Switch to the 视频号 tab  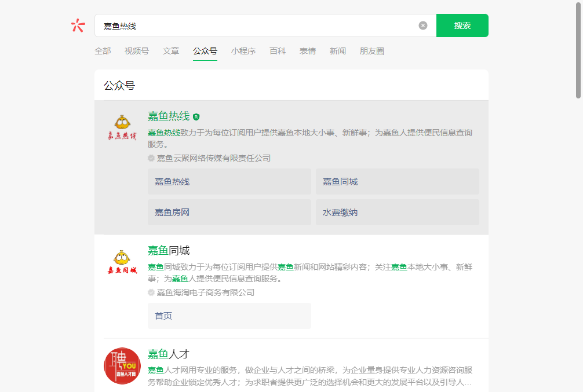click(136, 52)
